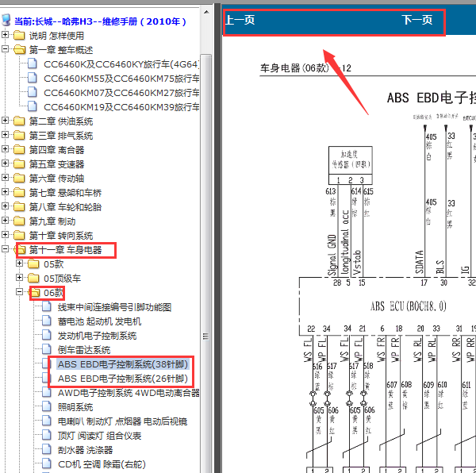
Task: Click page icon of 刮水器 洗涤器
Action: [47, 449]
